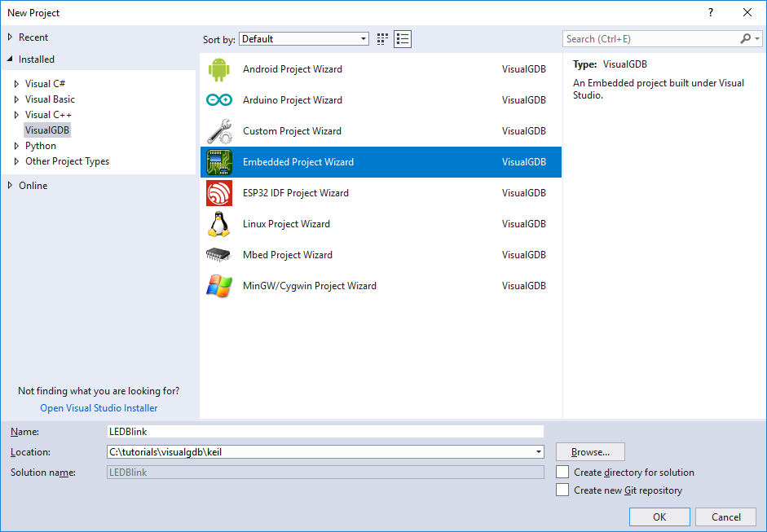Expand the Visual C++ node
Image resolution: width=767 pixels, height=532 pixels.
tap(16, 115)
